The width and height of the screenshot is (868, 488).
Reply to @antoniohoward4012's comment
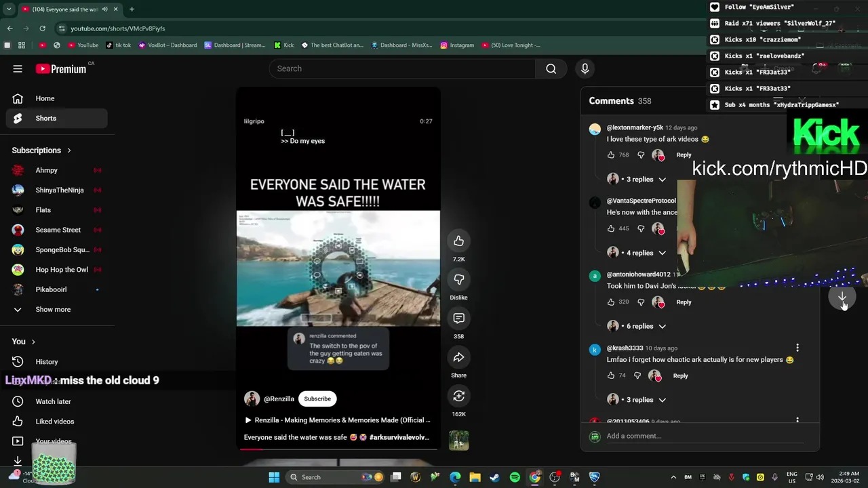(684, 302)
